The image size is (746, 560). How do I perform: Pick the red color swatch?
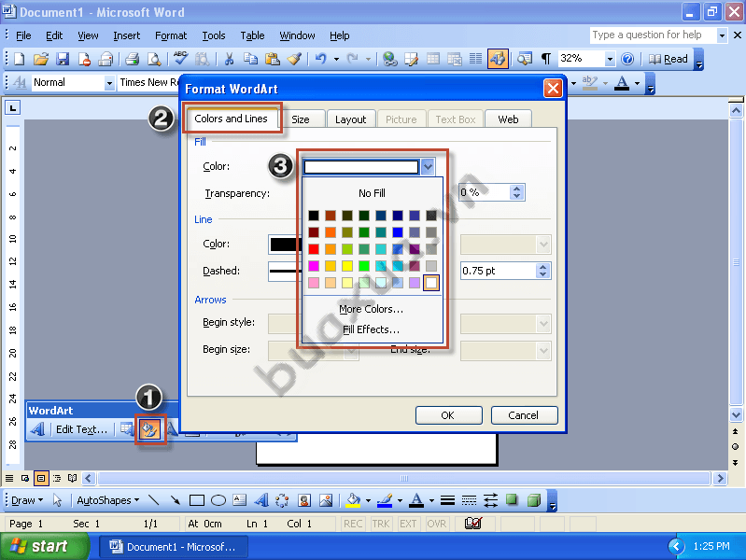tap(314, 249)
